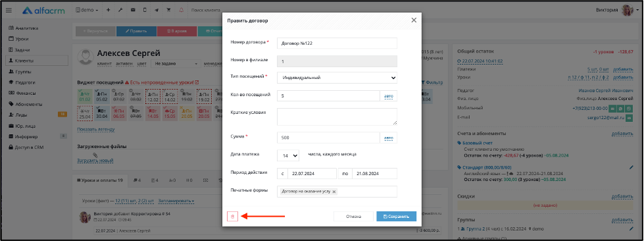The image size is (644, 241).
Task: Open the Дата платежа day dropdown showing 14
Action: pos(288,155)
